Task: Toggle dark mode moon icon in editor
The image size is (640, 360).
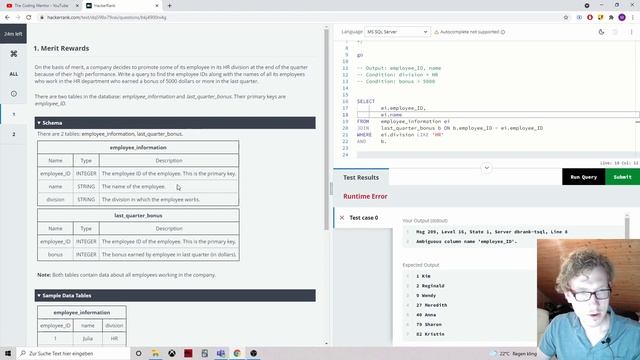Action: 601,32
